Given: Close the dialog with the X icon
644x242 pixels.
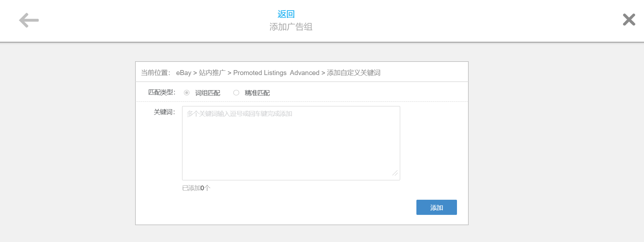Looking at the screenshot, I should (x=629, y=20).
